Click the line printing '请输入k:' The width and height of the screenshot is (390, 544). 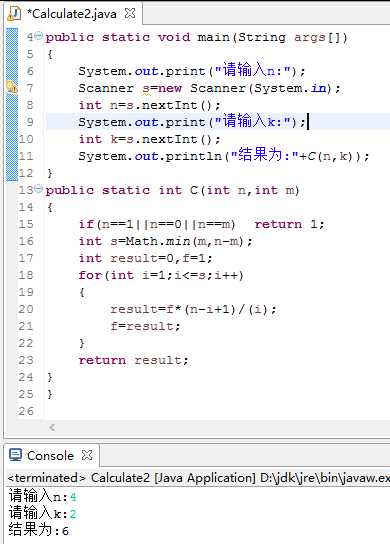click(192, 121)
